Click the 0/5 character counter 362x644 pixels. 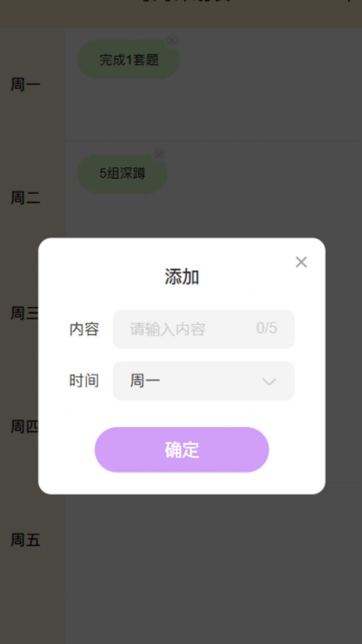click(x=267, y=329)
